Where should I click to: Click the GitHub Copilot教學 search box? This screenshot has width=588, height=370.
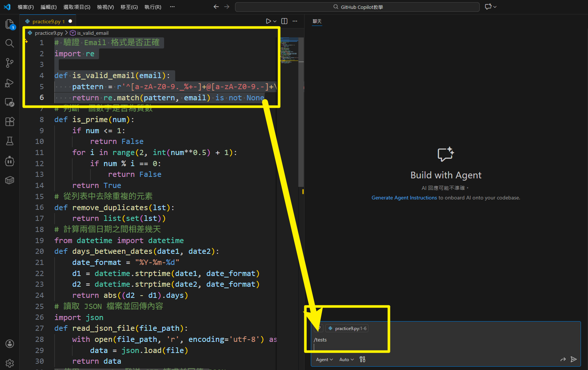(357, 7)
